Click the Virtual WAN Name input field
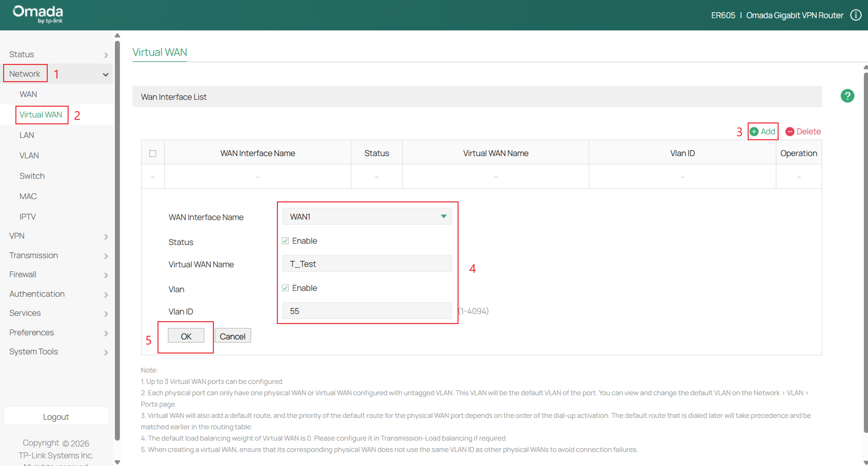Viewport: 868px width, 466px height. (367, 264)
